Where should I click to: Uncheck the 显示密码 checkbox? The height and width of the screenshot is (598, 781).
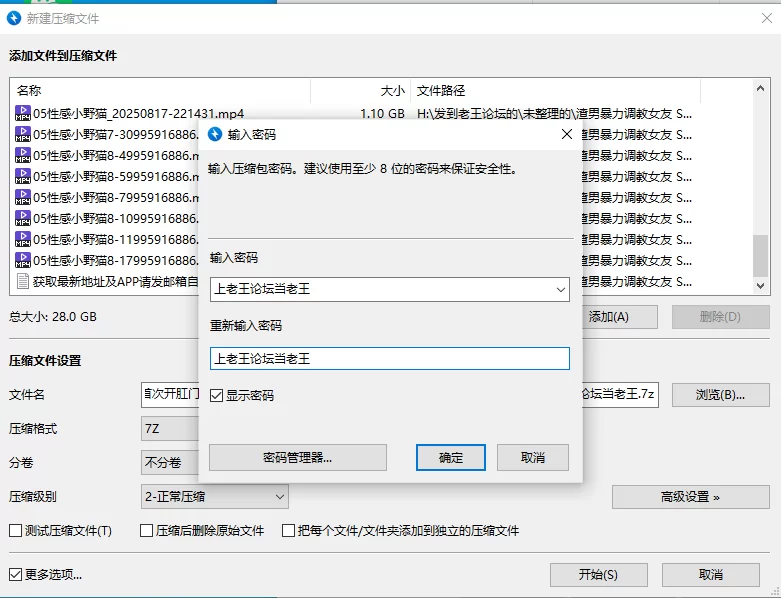pyautogui.click(x=216, y=396)
